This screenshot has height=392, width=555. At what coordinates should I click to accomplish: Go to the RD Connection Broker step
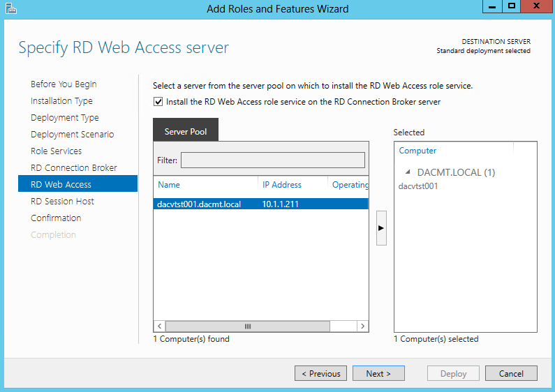73,167
